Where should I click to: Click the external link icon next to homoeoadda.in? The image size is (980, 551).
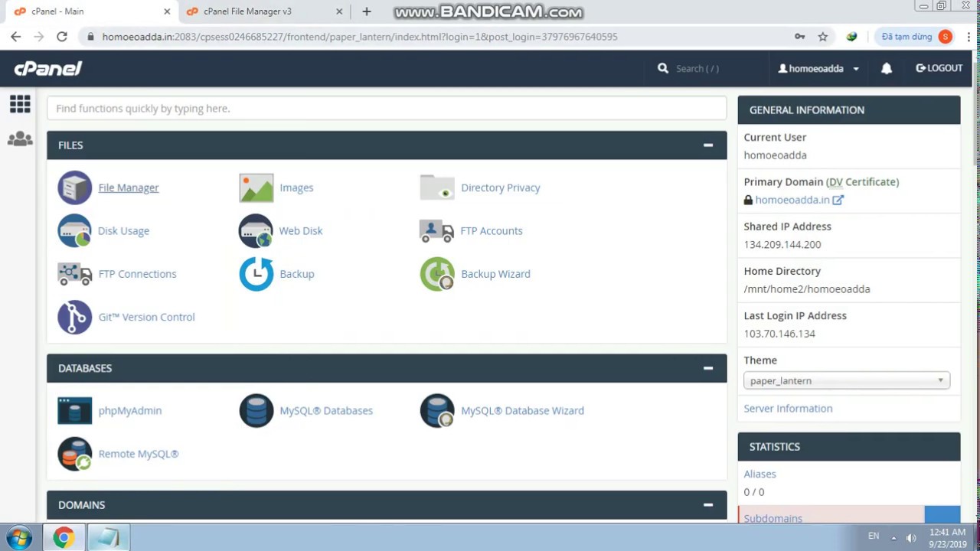[x=838, y=200]
